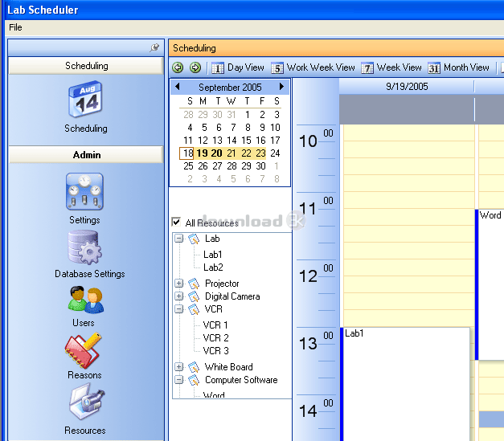Click September 2005 month title
The image size is (504, 441).
point(230,88)
